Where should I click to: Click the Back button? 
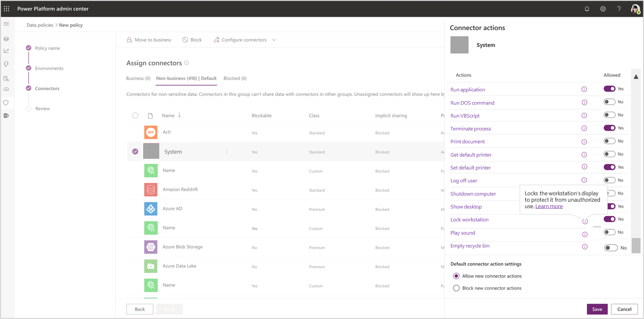tap(140, 309)
